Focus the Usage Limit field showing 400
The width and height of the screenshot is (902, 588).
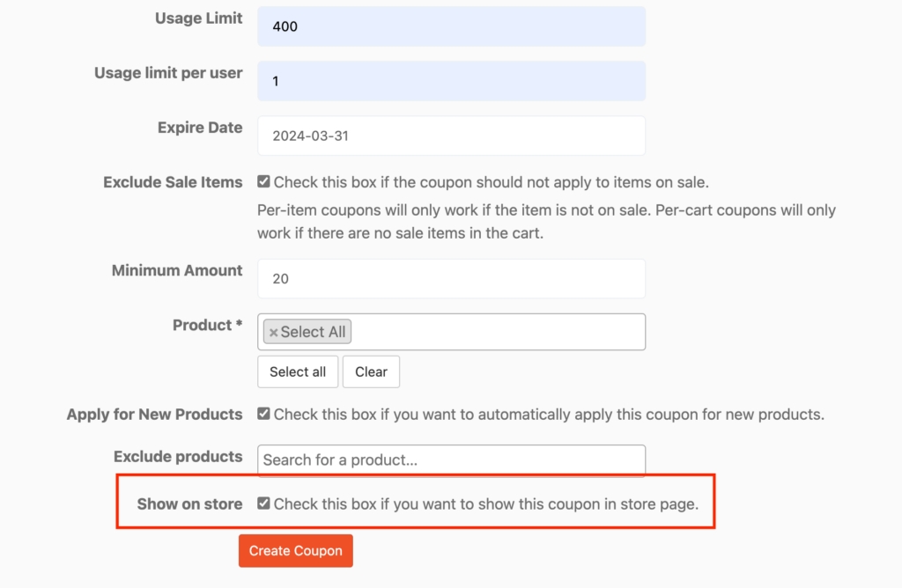pos(451,26)
